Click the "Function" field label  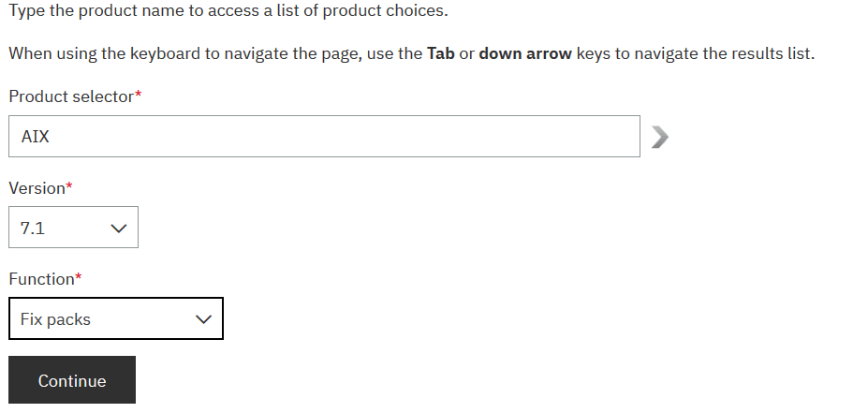pos(41,279)
